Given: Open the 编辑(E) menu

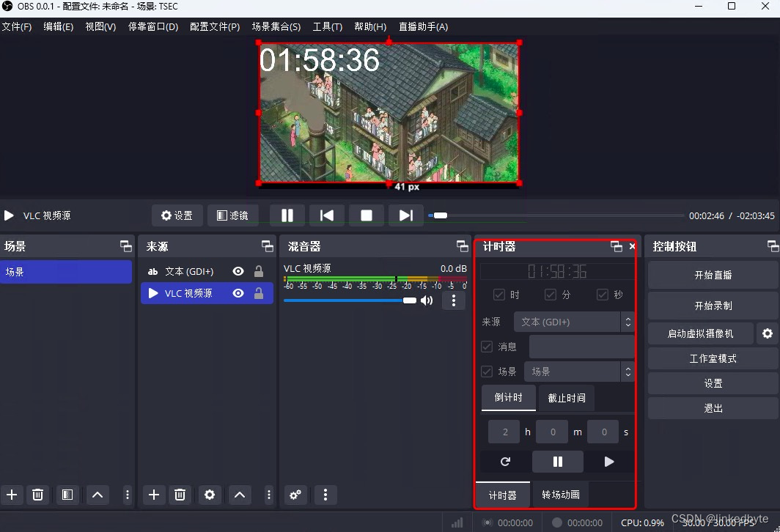Looking at the screenshot, I should tap(58, 27).
